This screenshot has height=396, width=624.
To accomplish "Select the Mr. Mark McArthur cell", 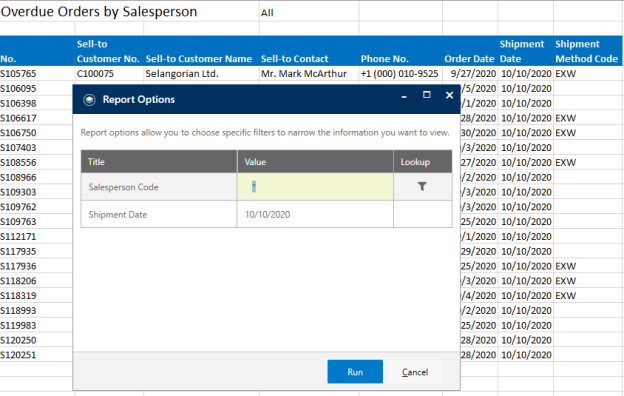I will [x=309, y=74].
